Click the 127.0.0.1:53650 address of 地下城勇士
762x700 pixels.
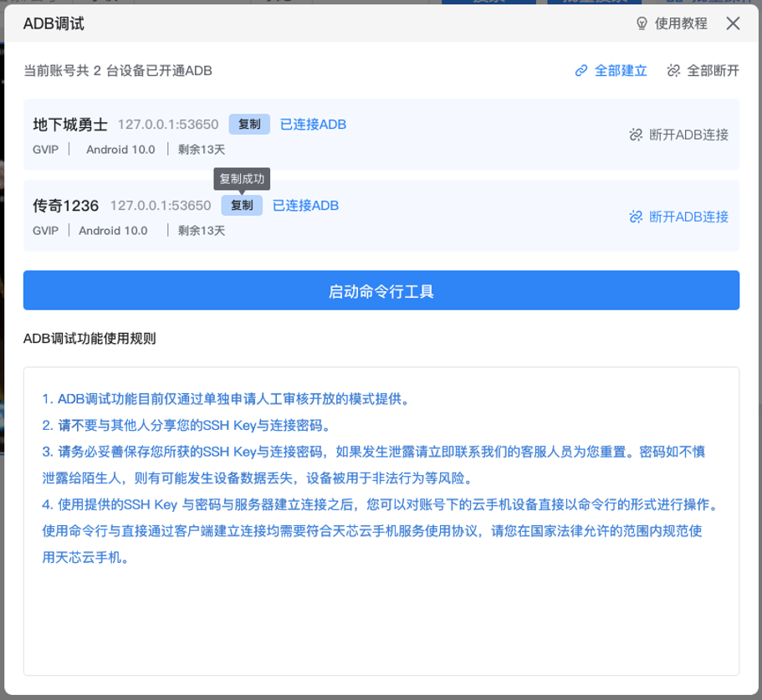[x=167, y=125]
